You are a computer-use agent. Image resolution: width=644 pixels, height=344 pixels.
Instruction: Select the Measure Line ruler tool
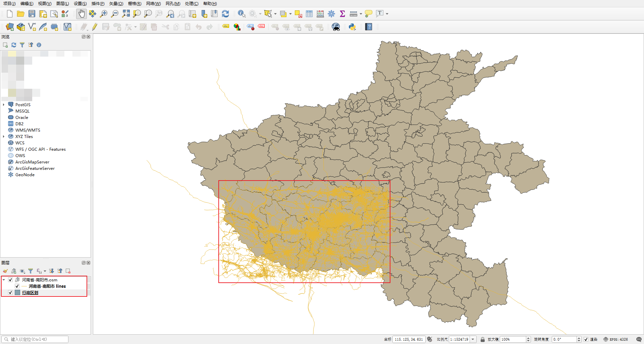[354, 14]
